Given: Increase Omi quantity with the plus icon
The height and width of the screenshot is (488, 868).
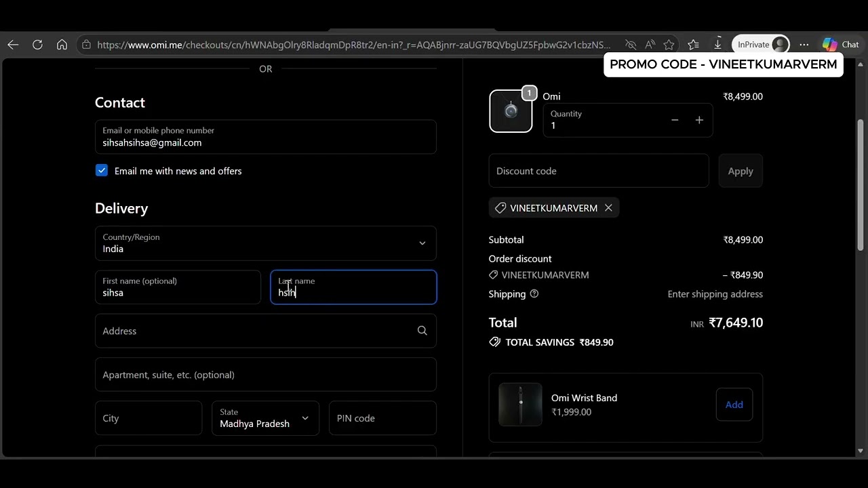Looking at the screenshot, I should [x=699, y=120].
